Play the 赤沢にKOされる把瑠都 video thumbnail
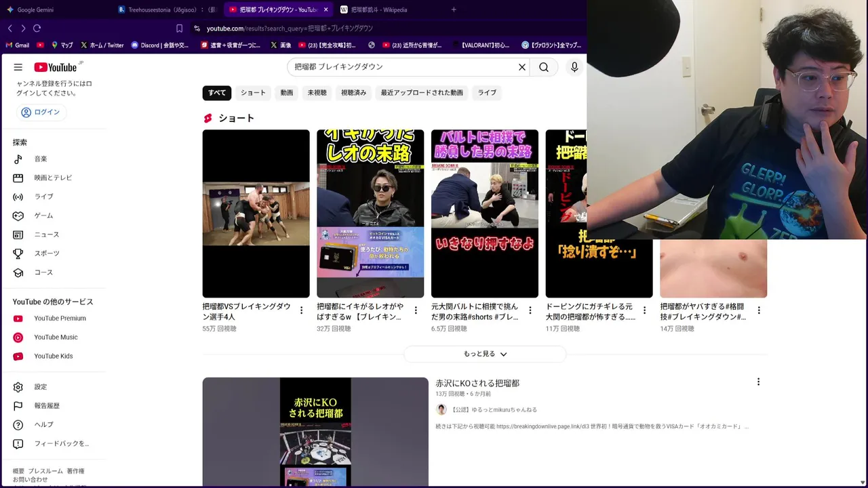868x488 pixels. (315, 432)
